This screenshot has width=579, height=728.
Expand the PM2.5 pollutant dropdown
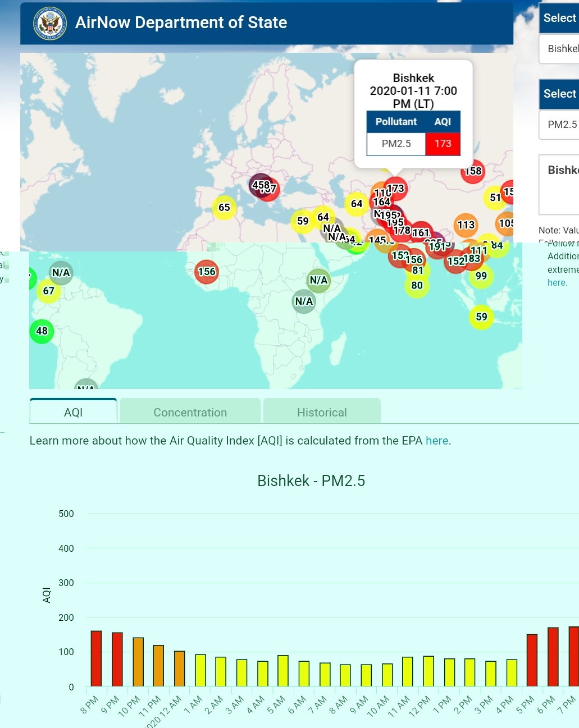coord(560,125)
